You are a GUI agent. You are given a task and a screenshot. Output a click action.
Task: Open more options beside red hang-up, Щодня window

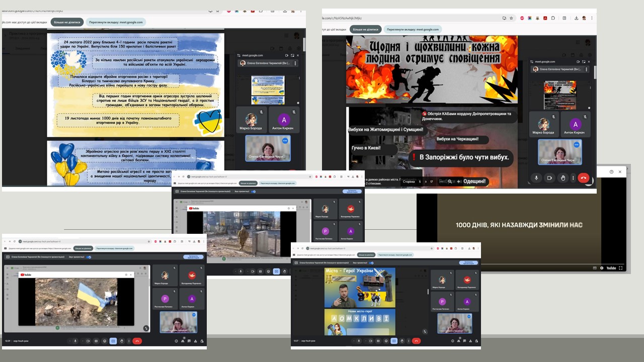pyautogui.click(x=573, y=177)
